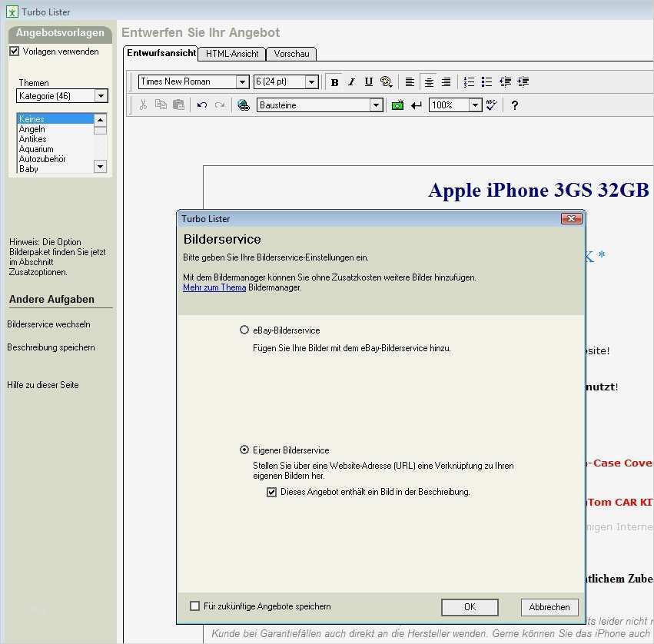This screenshot has height=644, width=654.
Task: Select the eBay-Bilderservice radio option
Action: (x=244, y=330)
